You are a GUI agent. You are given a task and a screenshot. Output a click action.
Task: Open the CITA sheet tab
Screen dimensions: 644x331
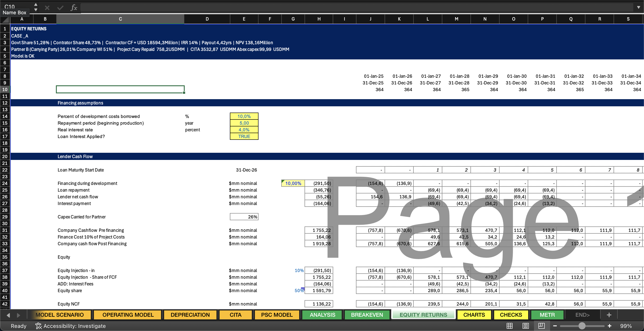(235, 315)
